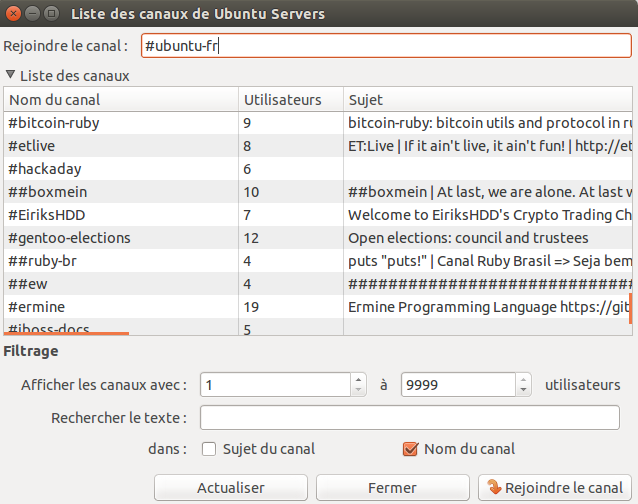Select the #EiriksHDD channel row
This screenshot has width=638, height=504.
(x=318, y=215)
